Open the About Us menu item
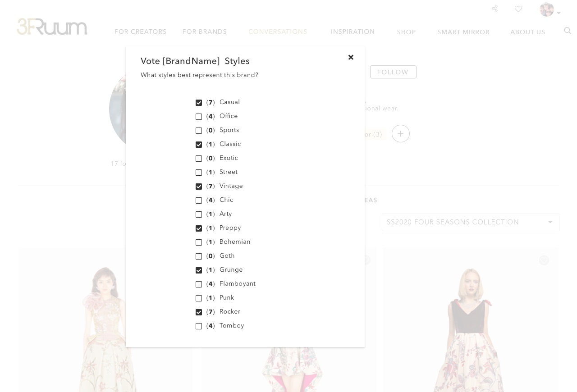577x392 pixels. point(528,32)
